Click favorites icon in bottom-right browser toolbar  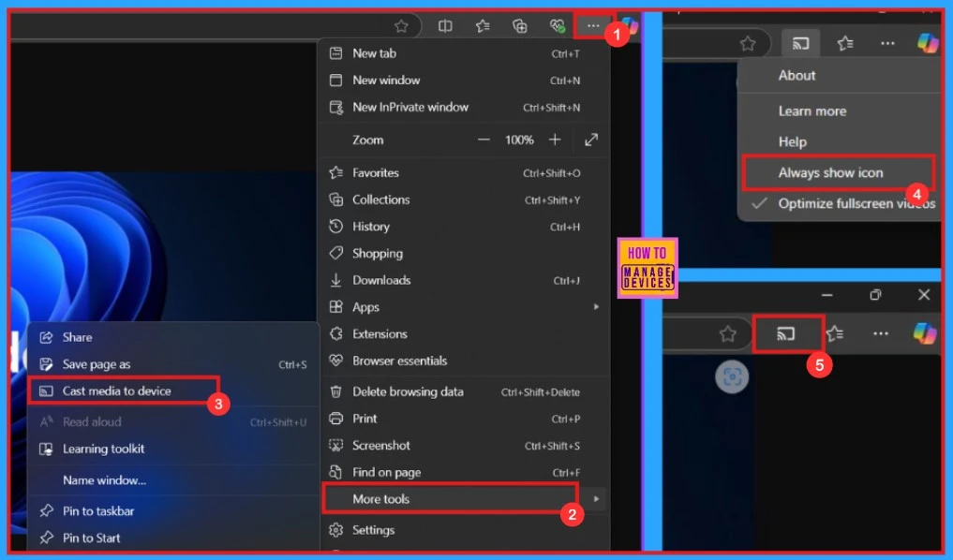pyautogui.click(x=835, y=333)
